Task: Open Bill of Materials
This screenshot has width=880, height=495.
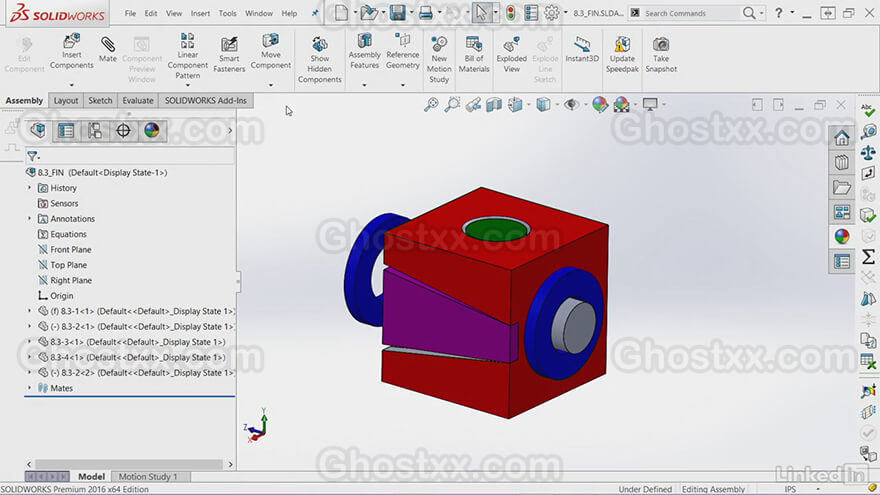Action: pyautogui.click(x=474, y=54)
